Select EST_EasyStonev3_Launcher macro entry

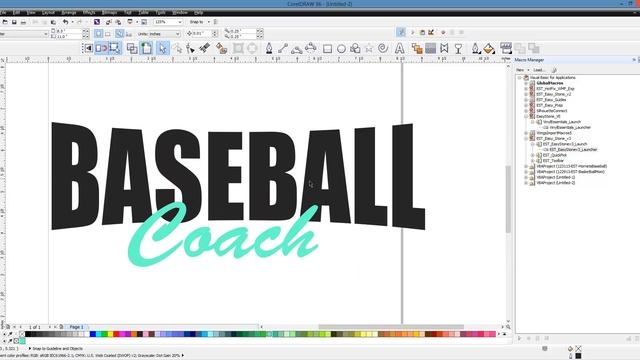pos(573,150)
